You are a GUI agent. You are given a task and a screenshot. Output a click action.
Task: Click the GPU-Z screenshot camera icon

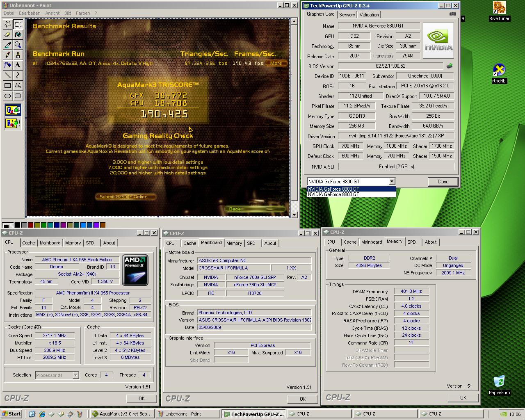pos(452,14)
